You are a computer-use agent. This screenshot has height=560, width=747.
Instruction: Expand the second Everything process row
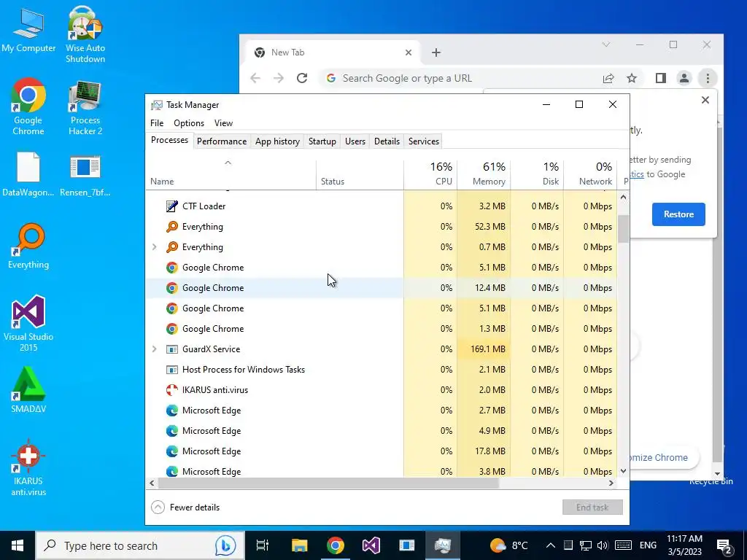155,247
